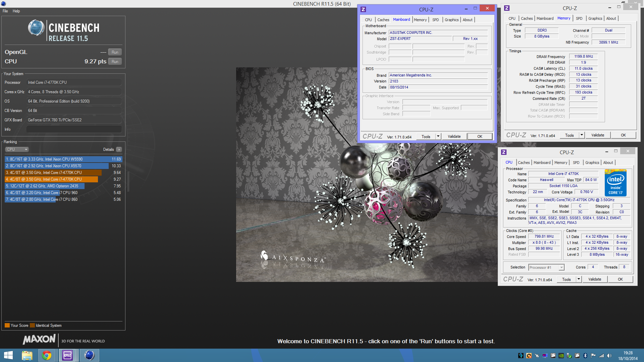Switch to Graphics tab in Memory CPU-Z window
This screenshot has width=644, height=362.
[x=595, y=18]
